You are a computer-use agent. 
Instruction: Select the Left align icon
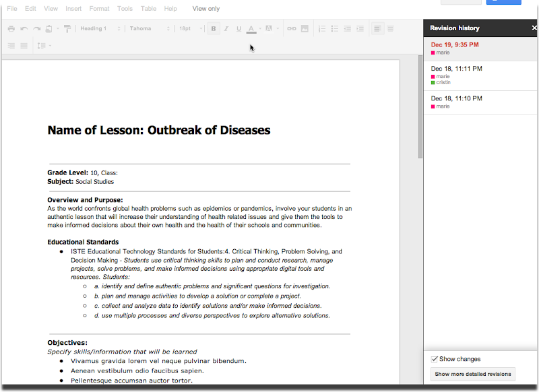377,28
